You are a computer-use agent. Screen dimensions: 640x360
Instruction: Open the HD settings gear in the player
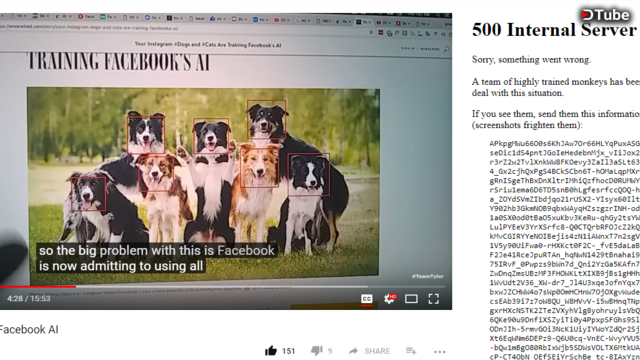pyautogui.click(x=389, y=299)
